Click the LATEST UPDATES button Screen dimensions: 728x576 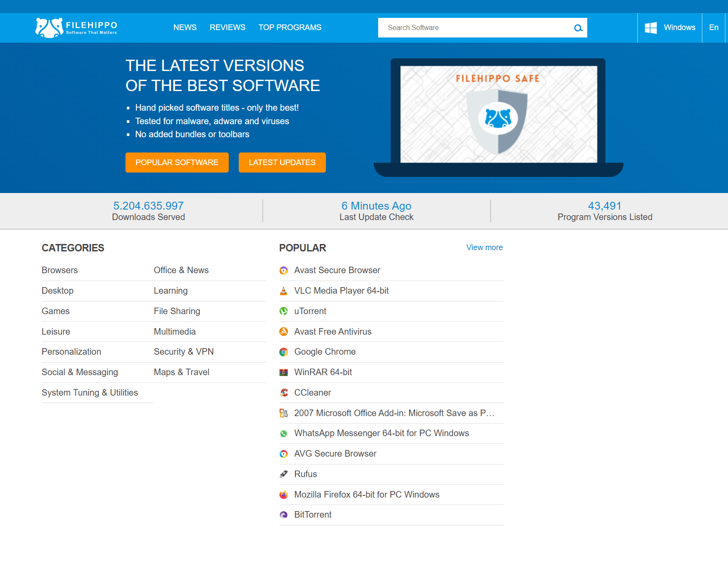(x=282, y=163)
